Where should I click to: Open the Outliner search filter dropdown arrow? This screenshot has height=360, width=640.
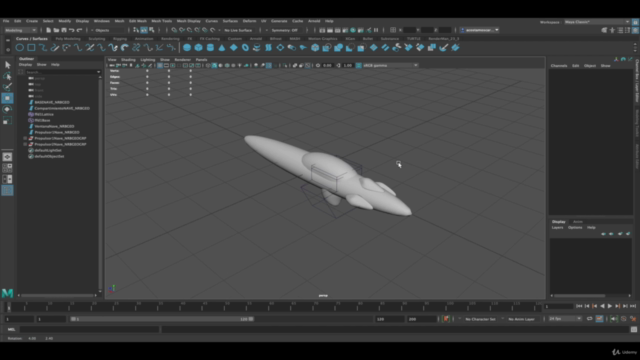98,72
